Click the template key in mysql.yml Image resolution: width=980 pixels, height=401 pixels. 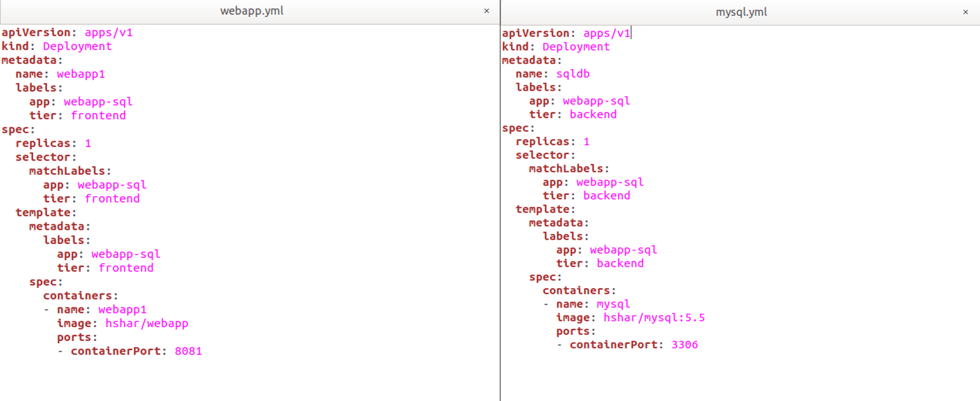[542, 209]
